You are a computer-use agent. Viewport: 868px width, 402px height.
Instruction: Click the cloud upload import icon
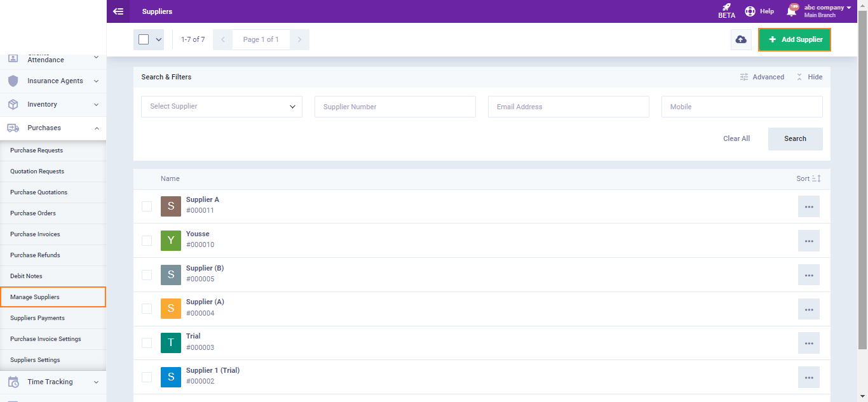(741, 39)
